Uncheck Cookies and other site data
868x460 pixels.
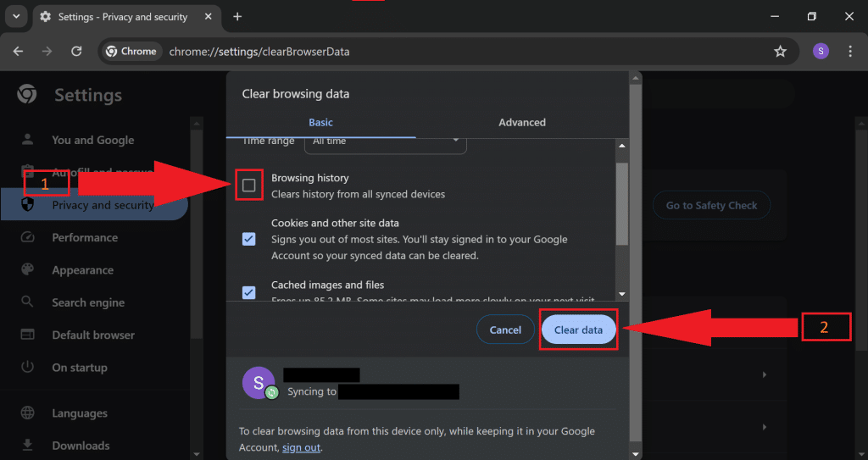[x=249, y=239]
